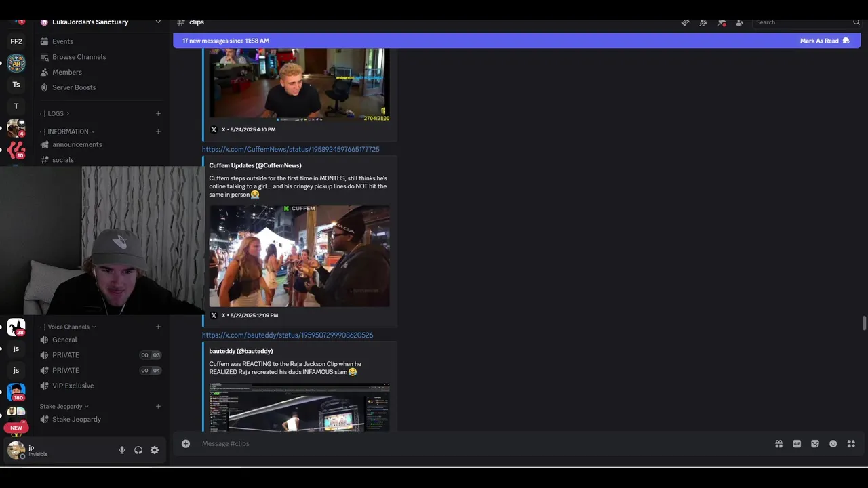Open Cuffem Updates (@CuffemNews) author link
This screenshot has height=488, width=868.
click(255, 165)
